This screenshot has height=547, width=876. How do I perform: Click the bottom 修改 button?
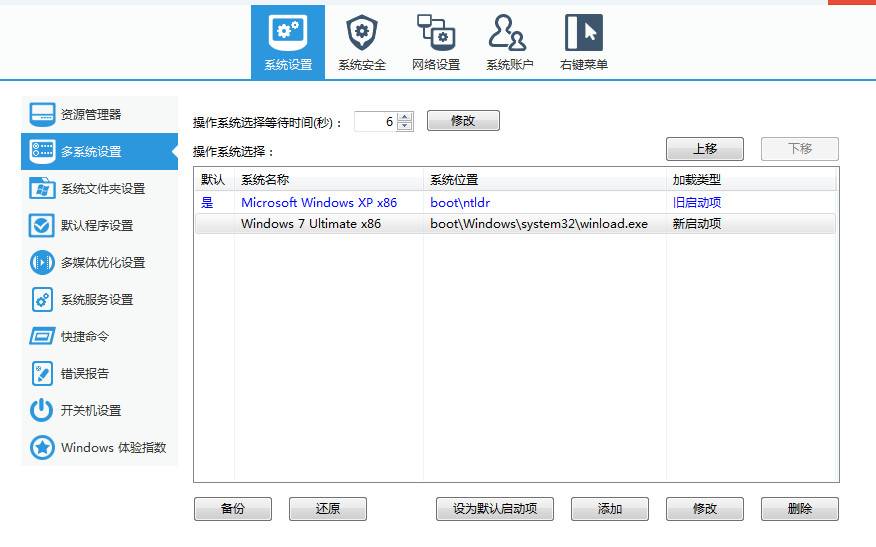point(704,508)
